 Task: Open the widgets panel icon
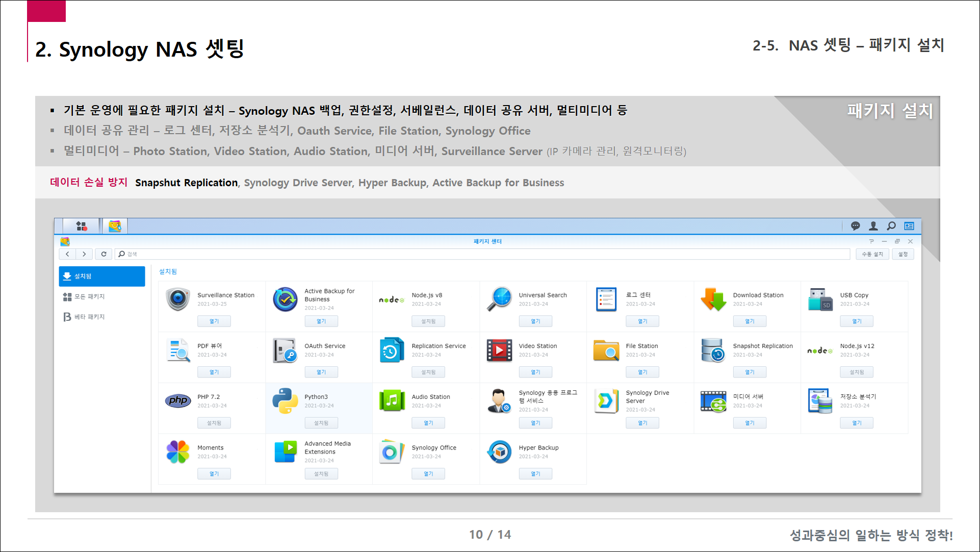(909, 225)
